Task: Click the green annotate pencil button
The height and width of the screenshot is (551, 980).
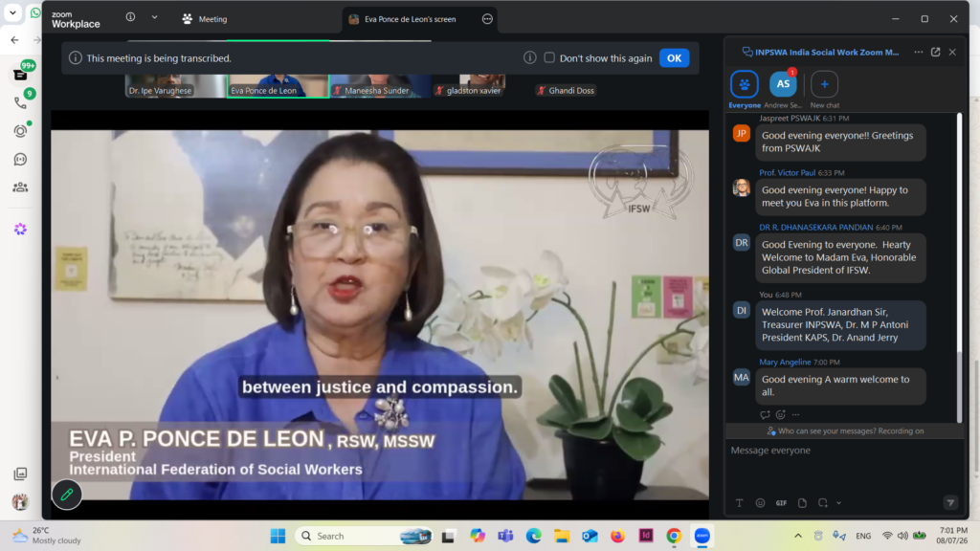Action: [67, 495]
